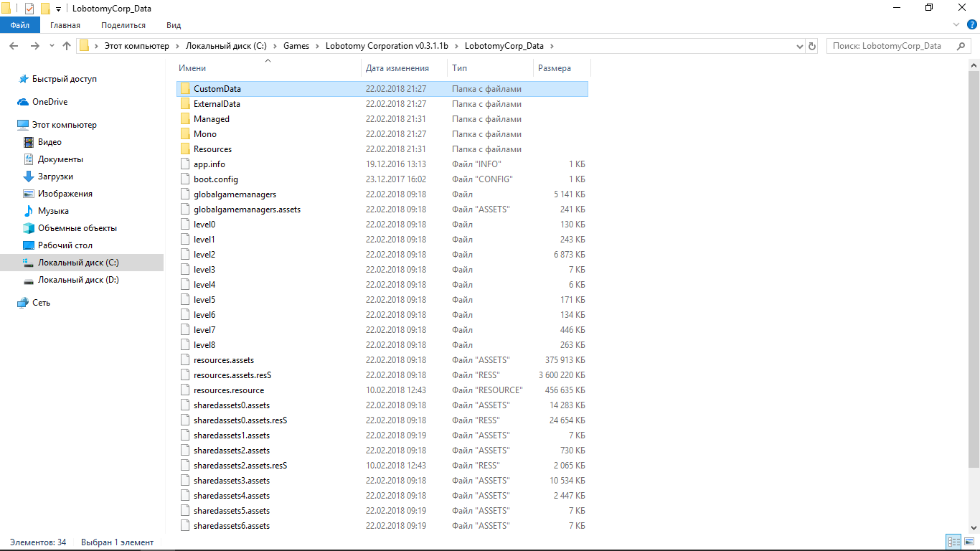Click the Forward navigation arrow
The image size is (980, 551).
(x=34, y=46)
